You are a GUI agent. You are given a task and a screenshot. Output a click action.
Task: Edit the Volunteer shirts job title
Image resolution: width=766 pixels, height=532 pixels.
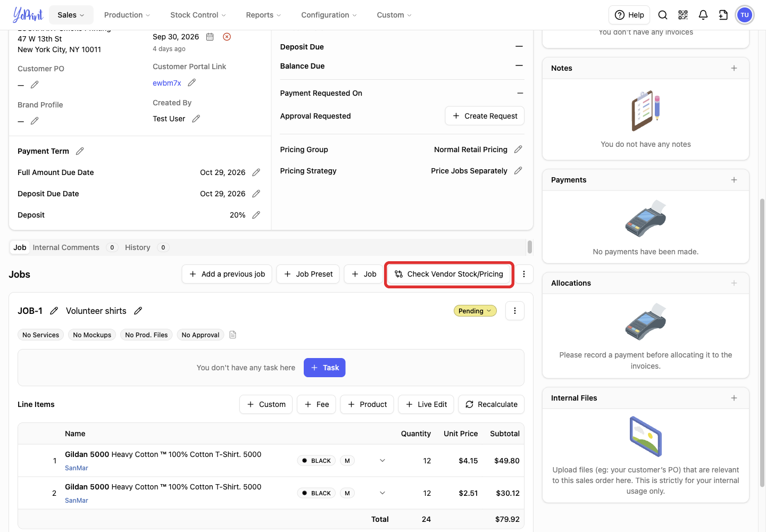[138, 311]
